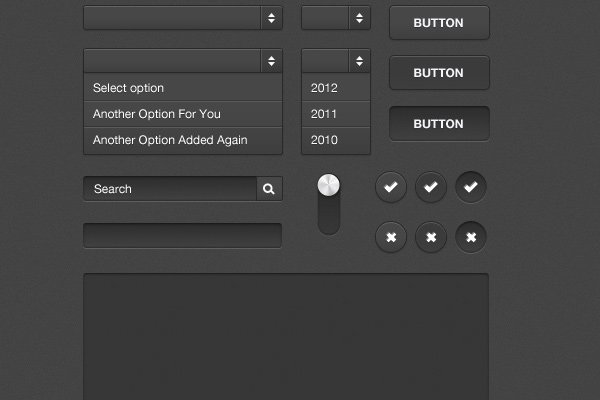Collapse the open year dropdown via its arrows
This screenshot has height=400, width=600.
click(359, 61)
